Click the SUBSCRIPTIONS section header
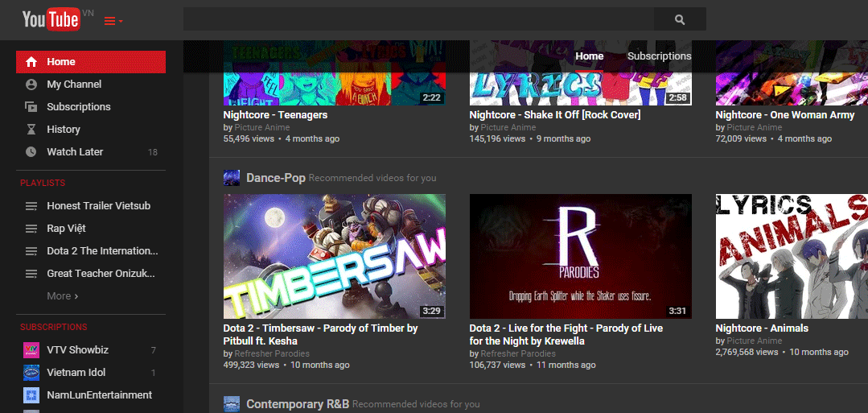This screenshot has width=868, height=413. point(54,327)
